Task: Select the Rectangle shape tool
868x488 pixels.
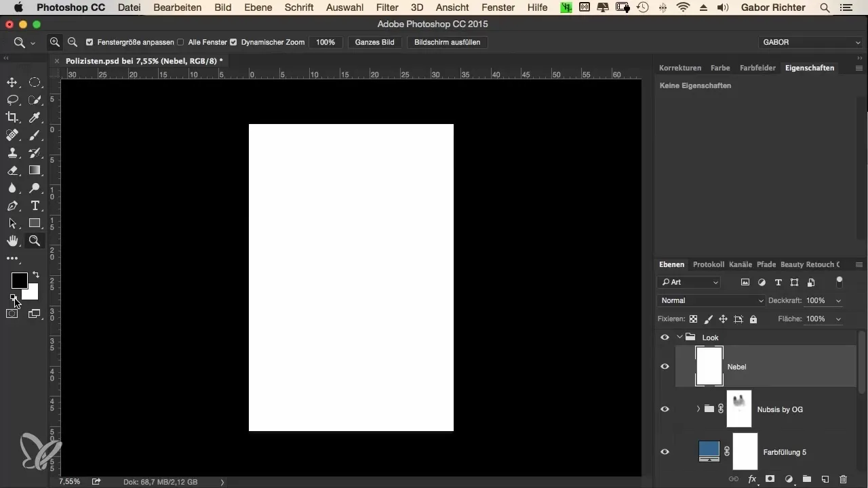Action: (x=35, y=224)
